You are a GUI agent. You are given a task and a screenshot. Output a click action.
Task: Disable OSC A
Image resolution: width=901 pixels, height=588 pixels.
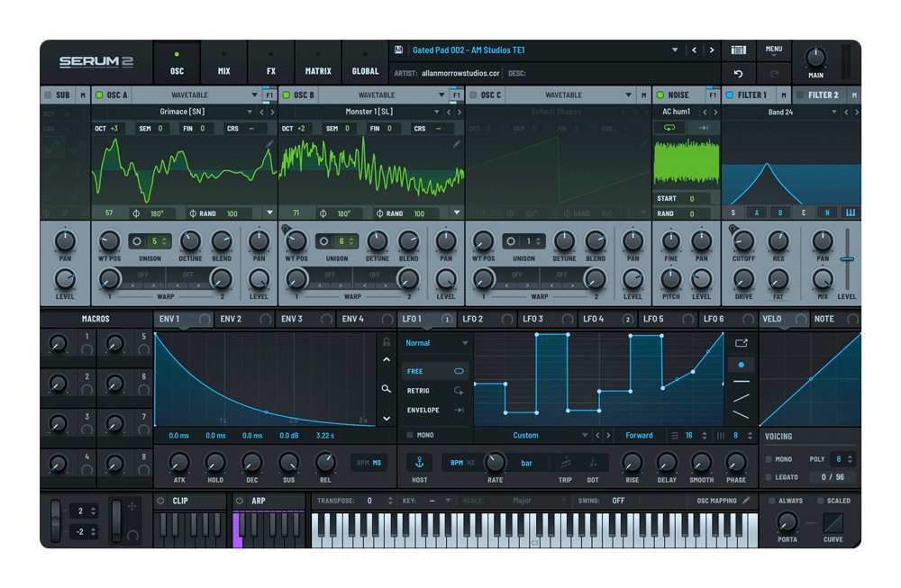click(x=99, y=95)
